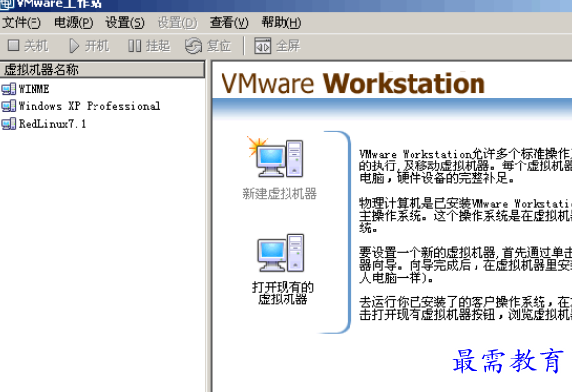Click the VMware title bar application icon
Screen dimensions: 572x392
tap(7, 4)
